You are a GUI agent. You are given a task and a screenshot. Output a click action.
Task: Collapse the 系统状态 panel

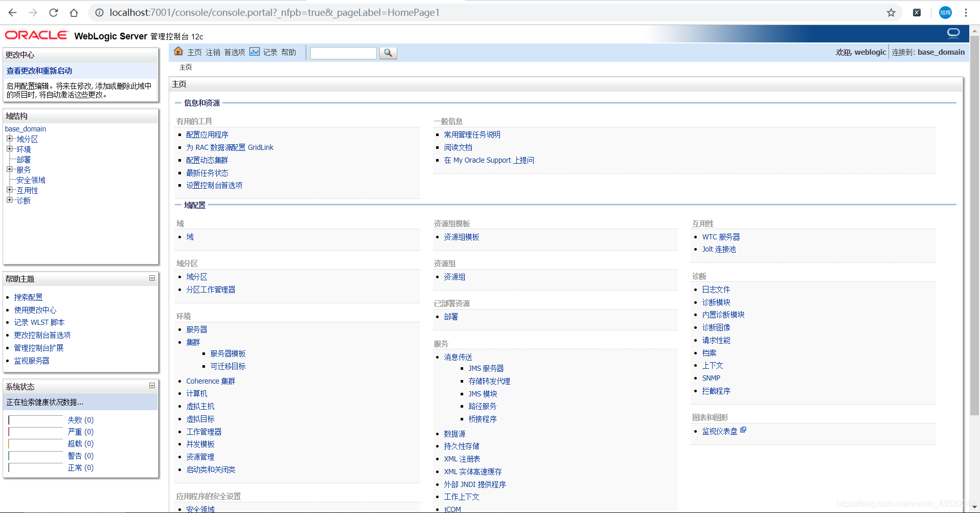tap(152, 386)
